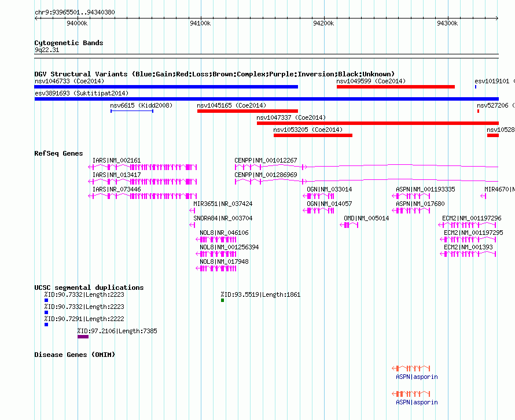Select the IARS|NR_073446 transcript glyph
The height and width of the screenshot is (420, 515).
click(142, 196)
